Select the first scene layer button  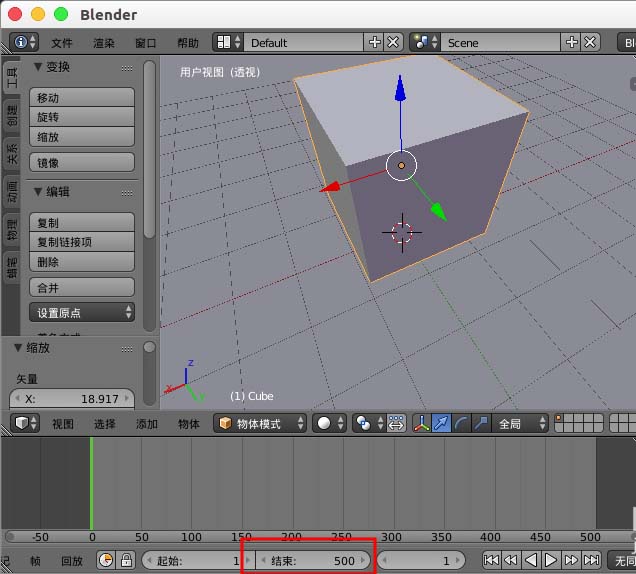pos(559,418)
